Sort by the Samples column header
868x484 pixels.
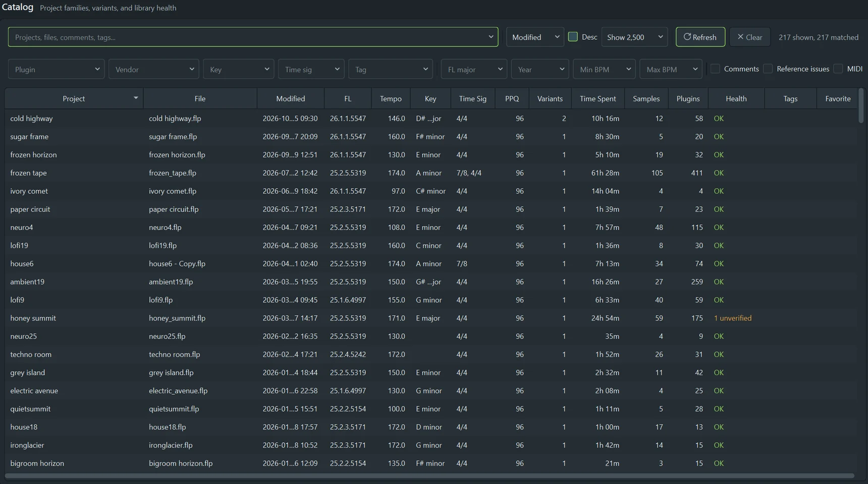pyautogui.click(x=646, y=99)
